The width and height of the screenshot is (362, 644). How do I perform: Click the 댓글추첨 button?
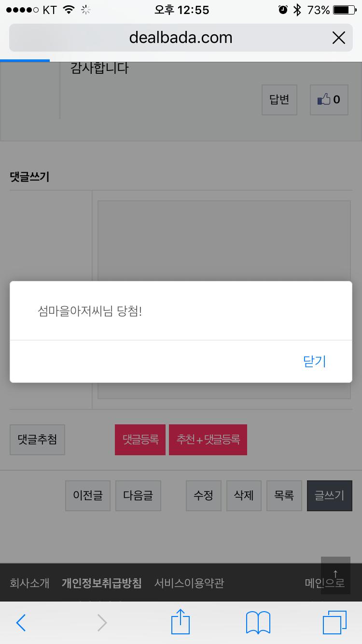(x=37, y=440)
